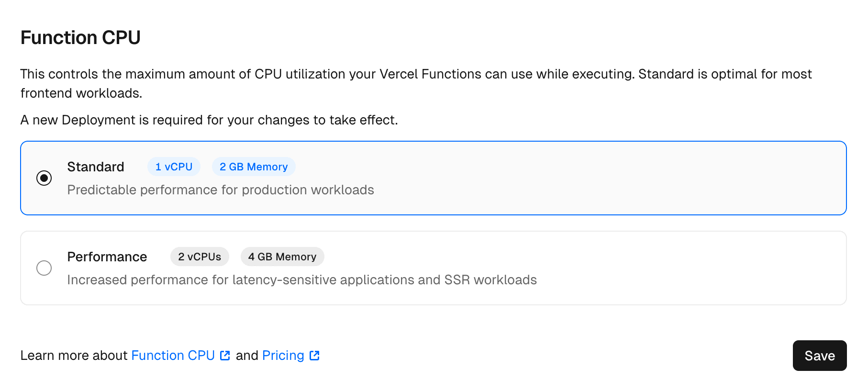Click the Standard option's description text
The width and height of the screenshot is (868, 380).
click(221, 190)
